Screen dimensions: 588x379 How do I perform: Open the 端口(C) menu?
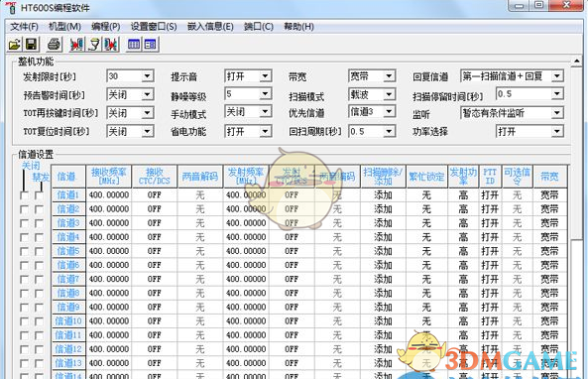click(259, 27)
